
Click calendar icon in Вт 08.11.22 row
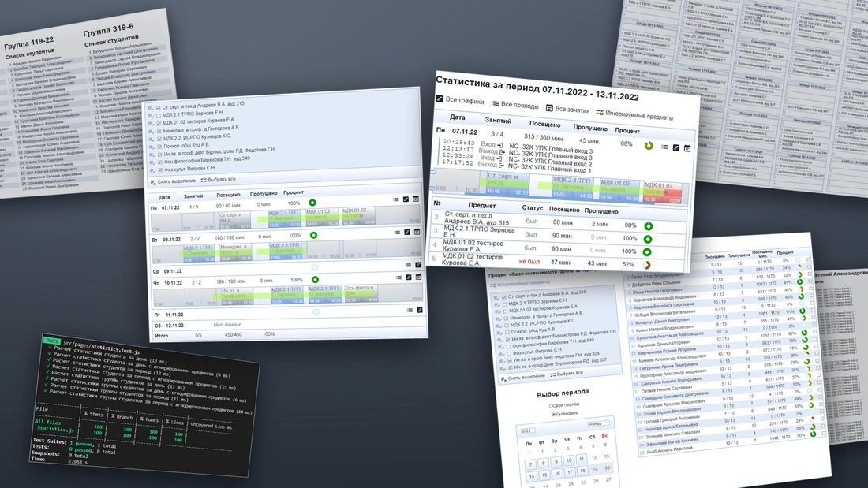pos(417,232)
